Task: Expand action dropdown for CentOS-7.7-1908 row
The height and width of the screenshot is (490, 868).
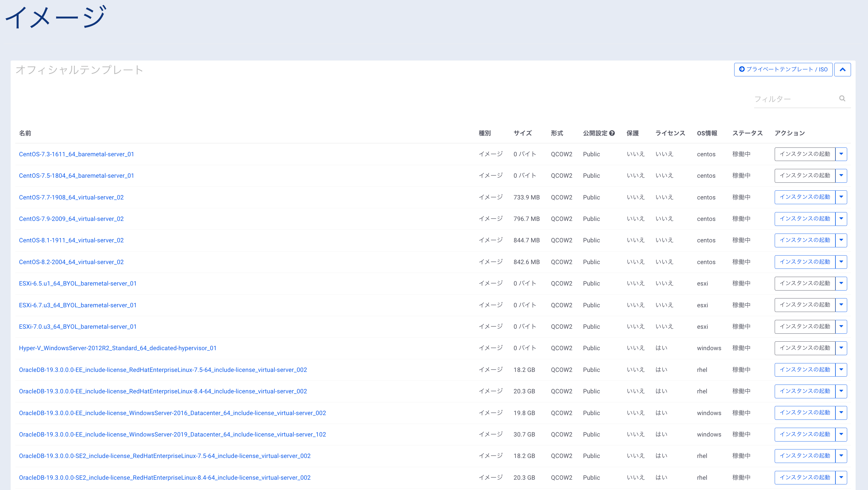Action: point(841,197)
